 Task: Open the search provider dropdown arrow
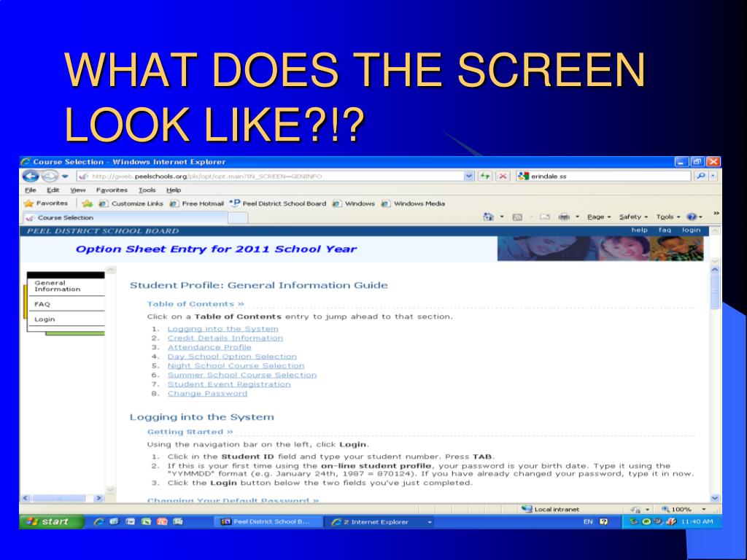[713, 176]
